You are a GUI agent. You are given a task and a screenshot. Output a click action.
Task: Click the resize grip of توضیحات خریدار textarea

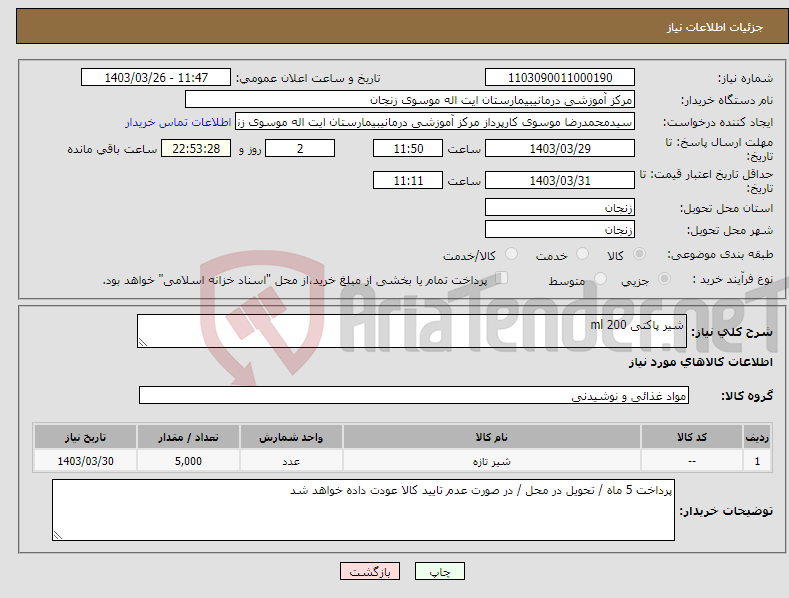58,535
